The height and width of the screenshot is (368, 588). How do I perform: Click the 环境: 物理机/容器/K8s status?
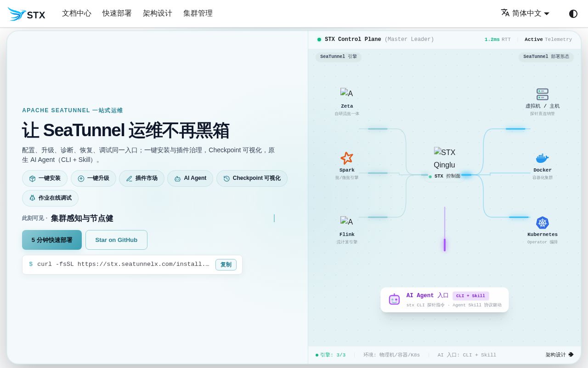[x=391, y=355]
